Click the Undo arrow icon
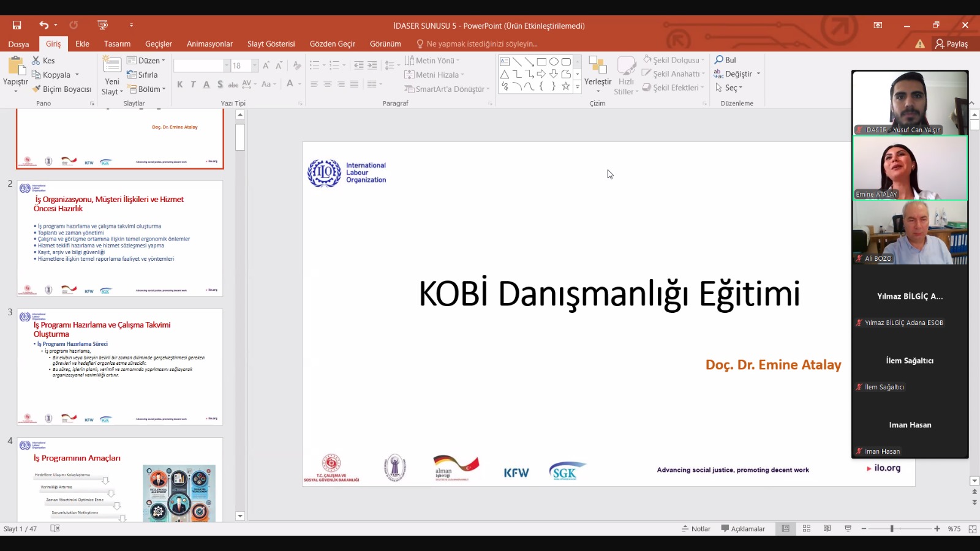Viewport: 980px width, 551px height. coord(43,25)
